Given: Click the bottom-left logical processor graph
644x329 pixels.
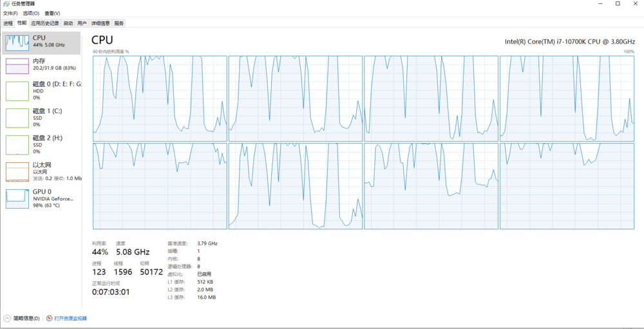Looking at the screenshot, I should tap(160, 186).
